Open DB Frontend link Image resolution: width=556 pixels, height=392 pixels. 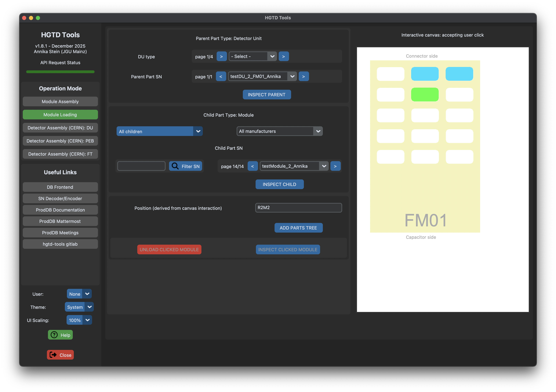pyautogui.click(x=60, y=187)
